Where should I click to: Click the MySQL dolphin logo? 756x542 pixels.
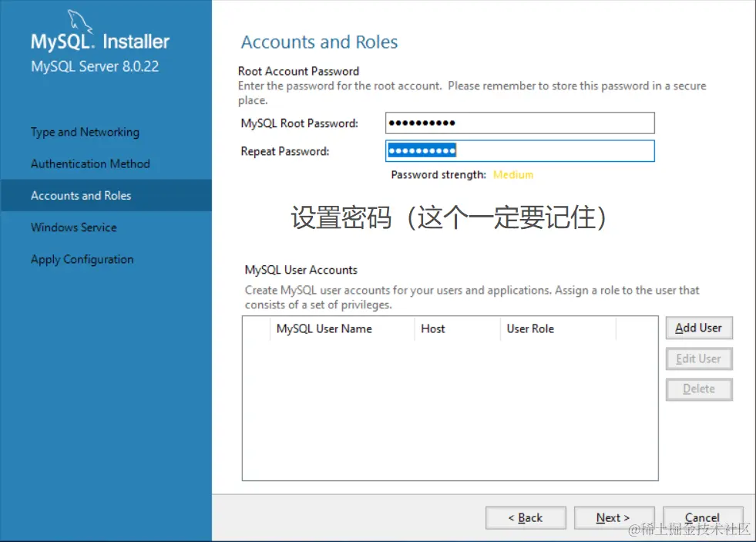(79, 22)
